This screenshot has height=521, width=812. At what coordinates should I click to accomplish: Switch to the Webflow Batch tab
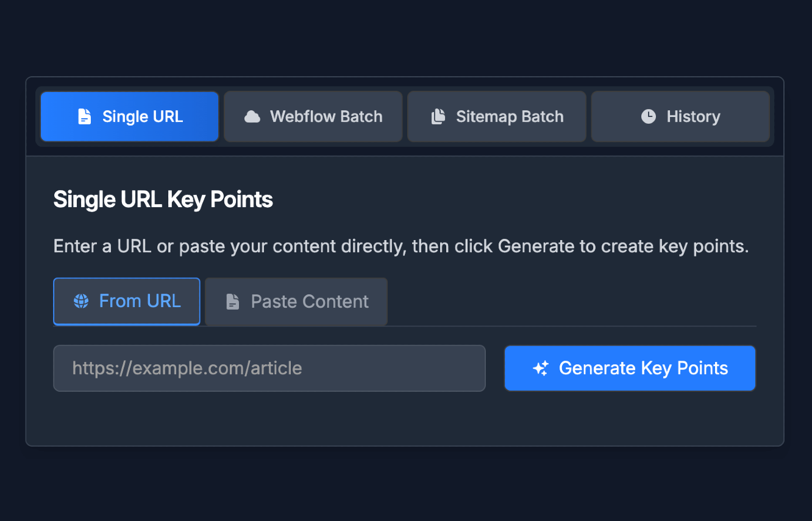(313, 116)
